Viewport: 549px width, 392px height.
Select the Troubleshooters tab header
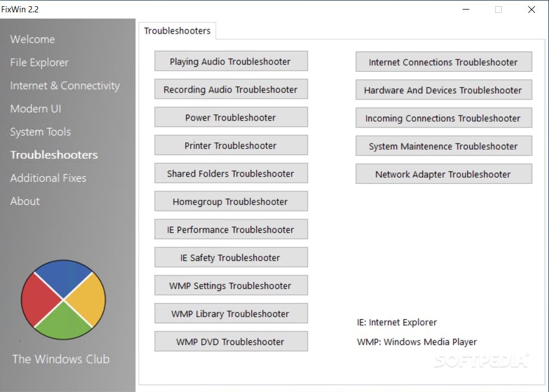tap(177, 31)
